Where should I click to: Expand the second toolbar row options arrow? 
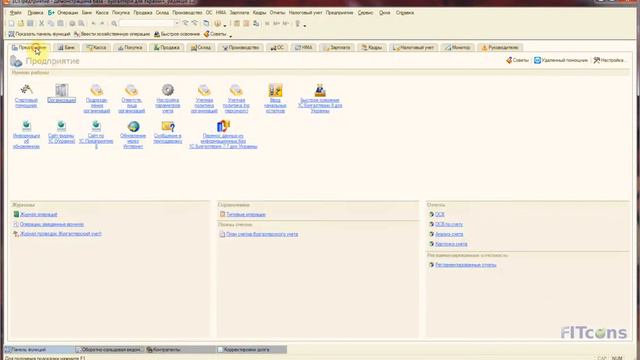[231, 36]
